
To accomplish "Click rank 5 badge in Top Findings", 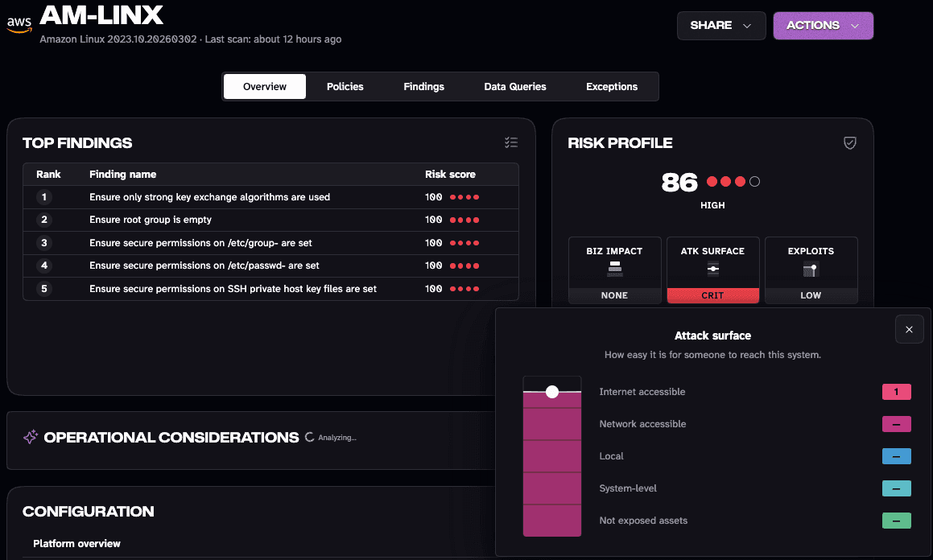I will [x=43, y=288].
